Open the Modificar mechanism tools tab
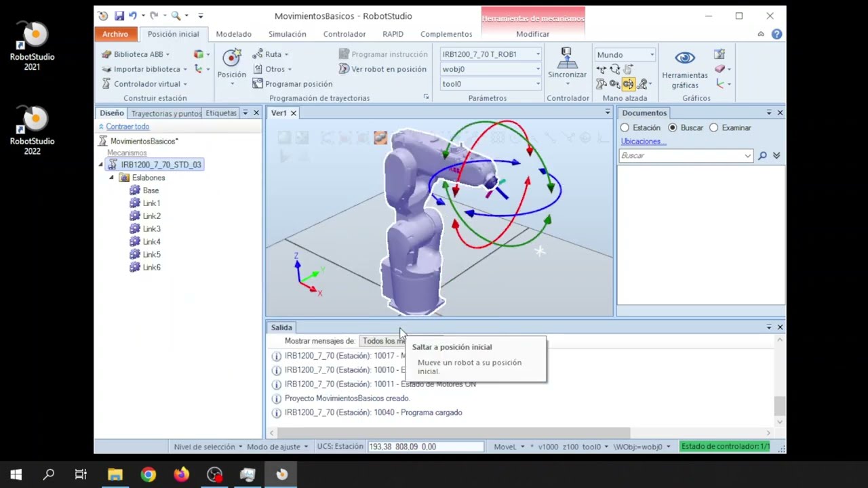 [x=533, y=34]
